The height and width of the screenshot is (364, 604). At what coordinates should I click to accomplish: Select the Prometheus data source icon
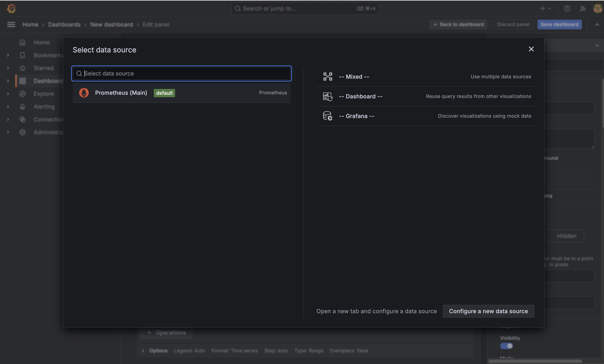[x=84, y=93]
